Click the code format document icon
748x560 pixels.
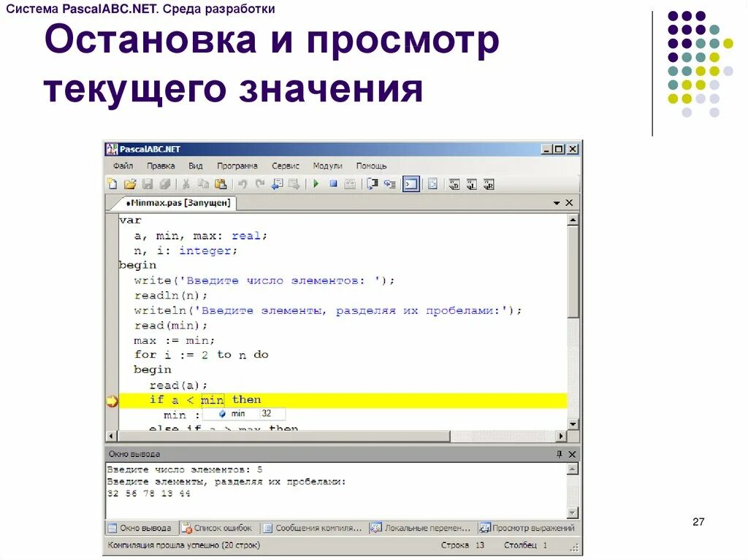(x=432, y=184)
